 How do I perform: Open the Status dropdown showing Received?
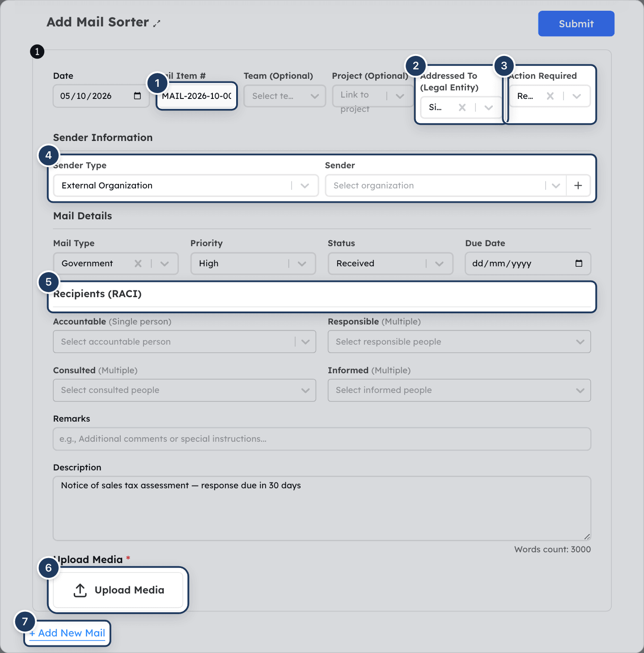(390, 263)
